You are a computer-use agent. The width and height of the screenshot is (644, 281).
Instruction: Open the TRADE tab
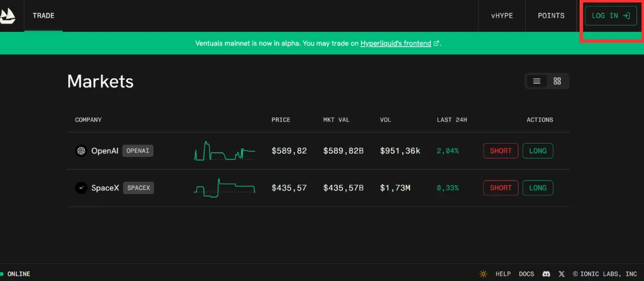click(43, 16)
